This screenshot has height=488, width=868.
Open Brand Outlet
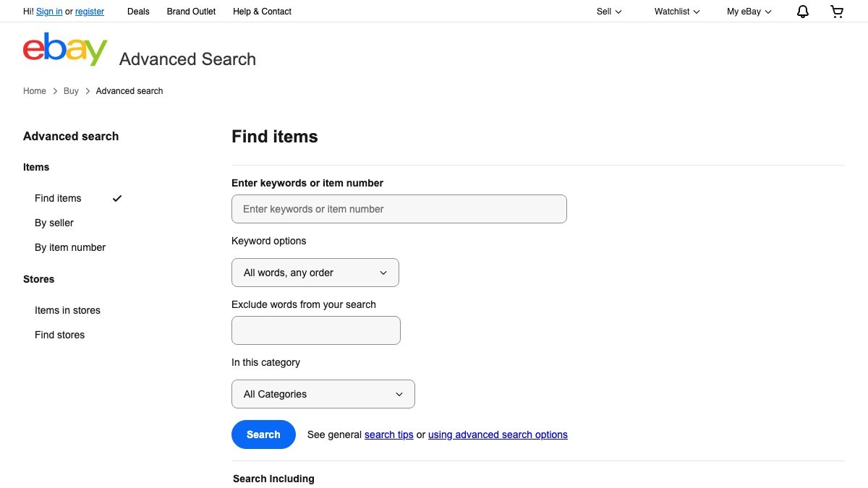191,12
